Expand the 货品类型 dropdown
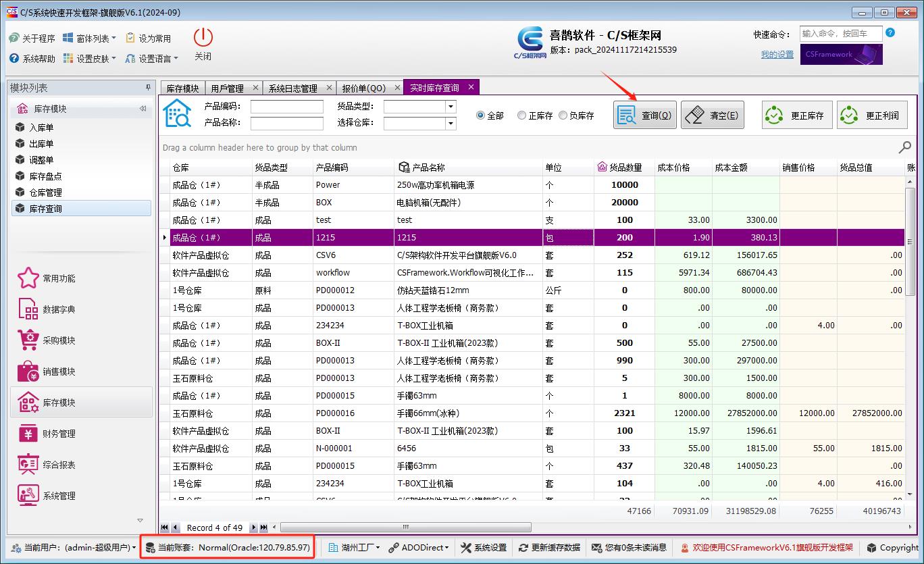The width and height of the screenshot is (924, 564). point(451,107)
